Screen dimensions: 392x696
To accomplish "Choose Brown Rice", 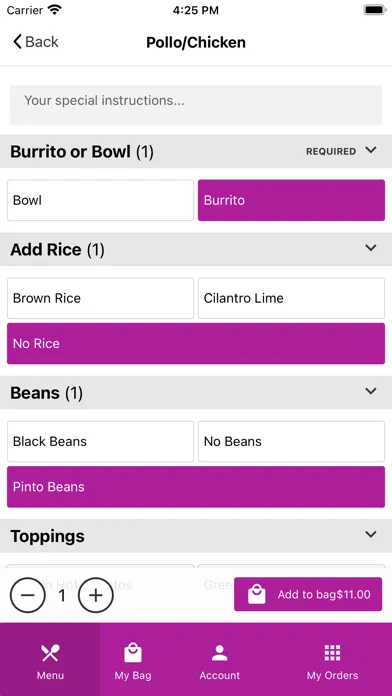I will tap(100, 298).
